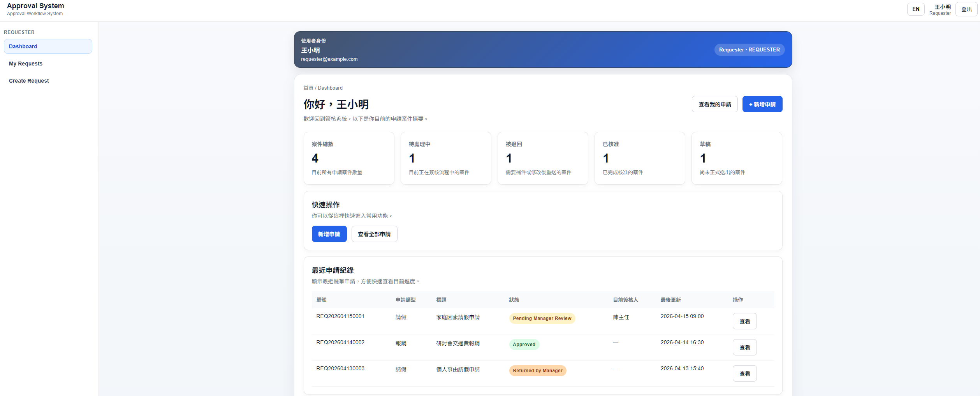Click the Requester · REQUESTER role badge
The height and width of the screenshot is (396, 980).
tap(749, 49)
